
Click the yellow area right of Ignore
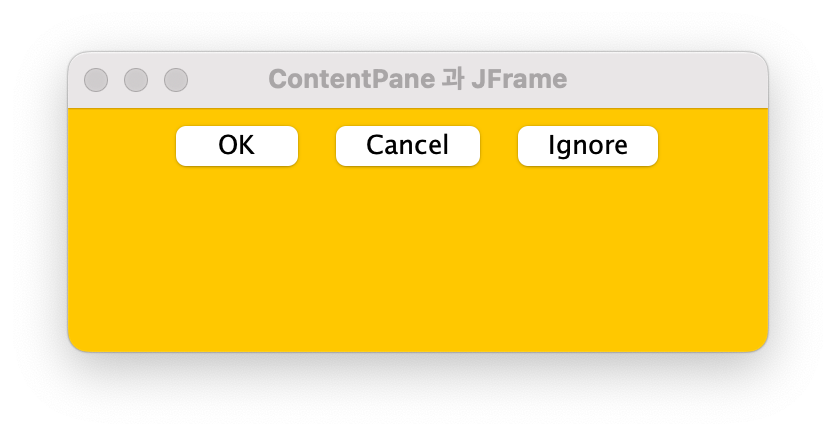pyautogui.click(x=713, y=146)
